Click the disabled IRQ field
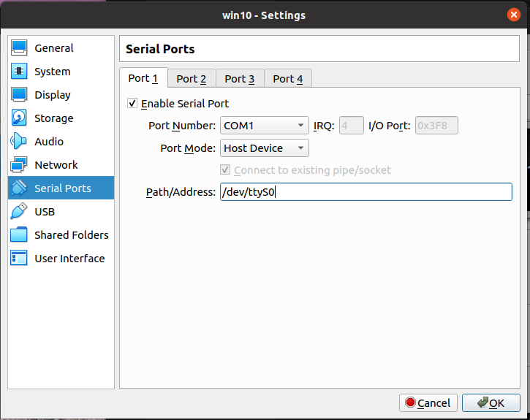 click(352, 126)
